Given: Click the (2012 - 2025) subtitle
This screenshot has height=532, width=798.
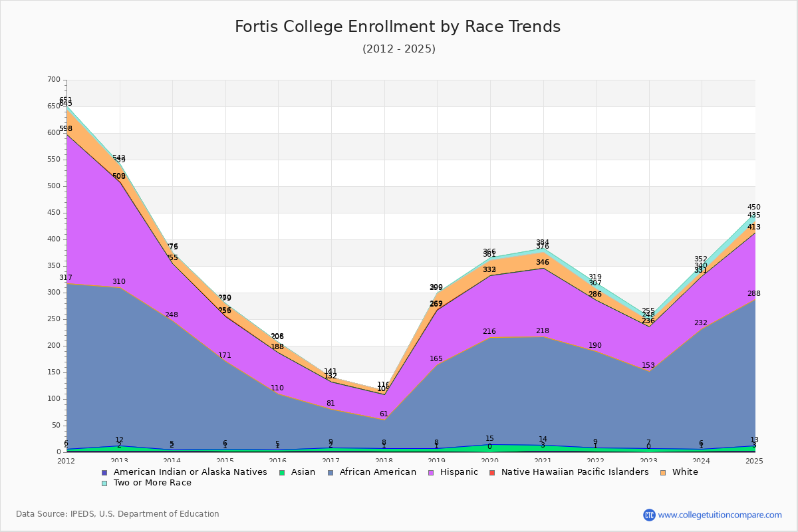Looking at the screenshot, I should point(399,49).
